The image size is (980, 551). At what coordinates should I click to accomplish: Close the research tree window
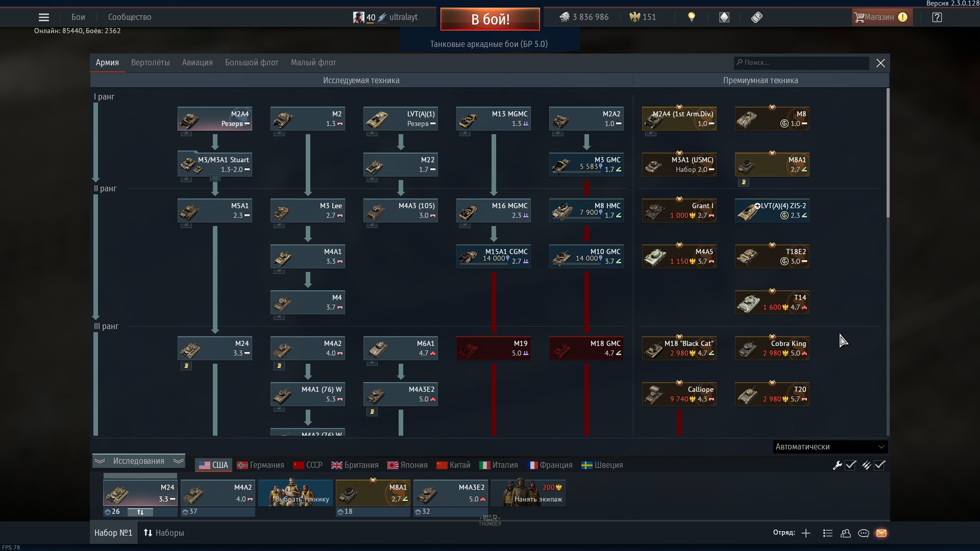pyautogui.click(x=880, y=63)
